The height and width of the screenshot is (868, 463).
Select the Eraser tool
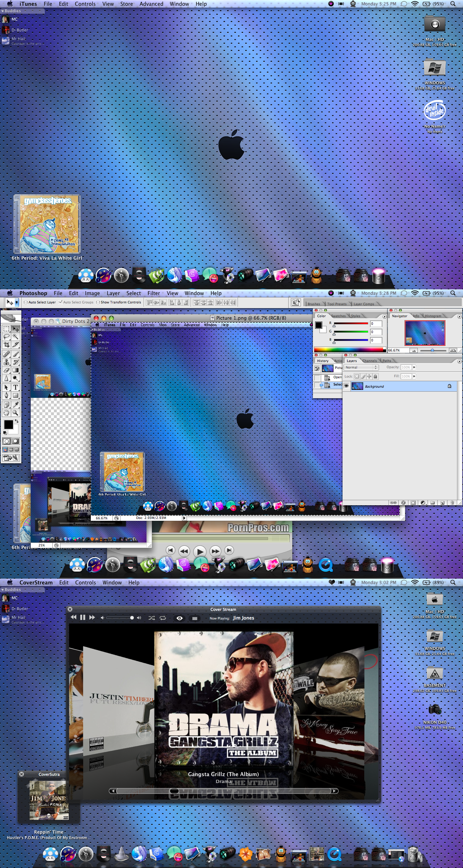tap(7, 370)
